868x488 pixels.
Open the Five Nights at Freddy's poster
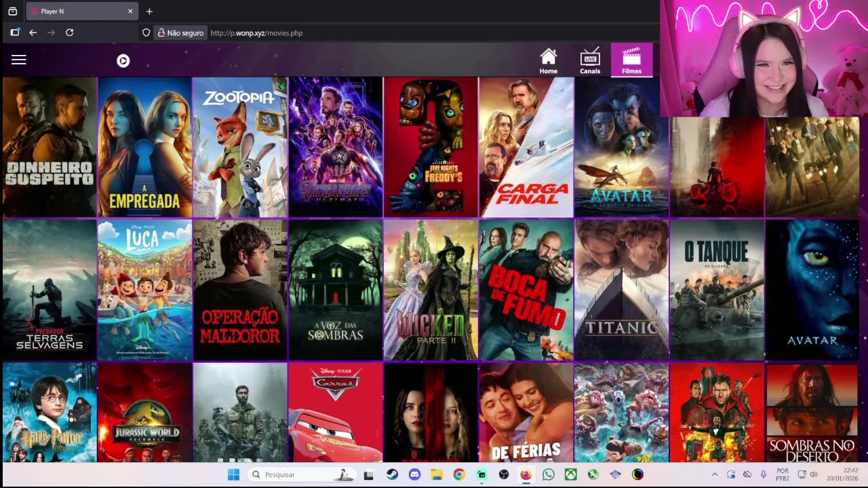(x=431, y=147)
